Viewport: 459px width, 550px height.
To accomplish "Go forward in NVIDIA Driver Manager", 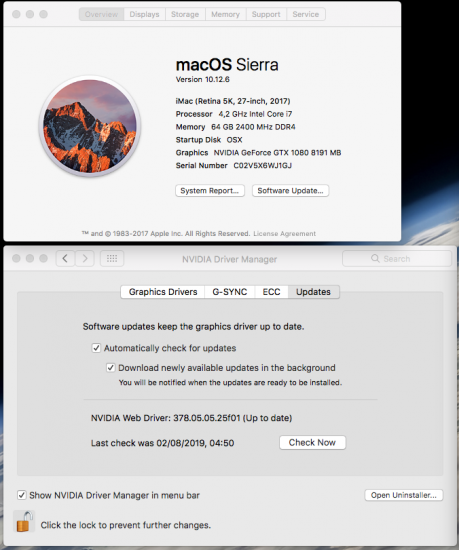I will [85, 259].
